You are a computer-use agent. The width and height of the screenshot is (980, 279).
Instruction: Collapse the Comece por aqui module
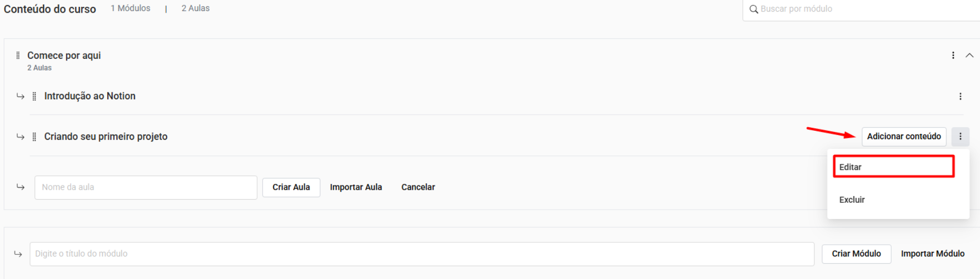click(x=969, y=55)
